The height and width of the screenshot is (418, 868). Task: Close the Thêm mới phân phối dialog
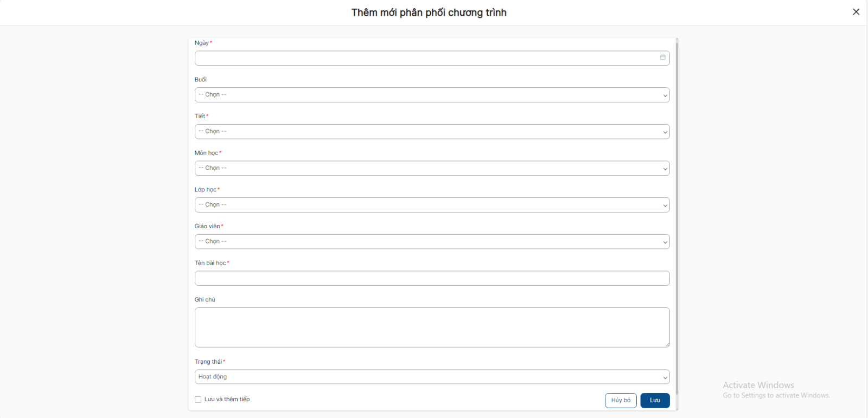[x=856, y=12]
